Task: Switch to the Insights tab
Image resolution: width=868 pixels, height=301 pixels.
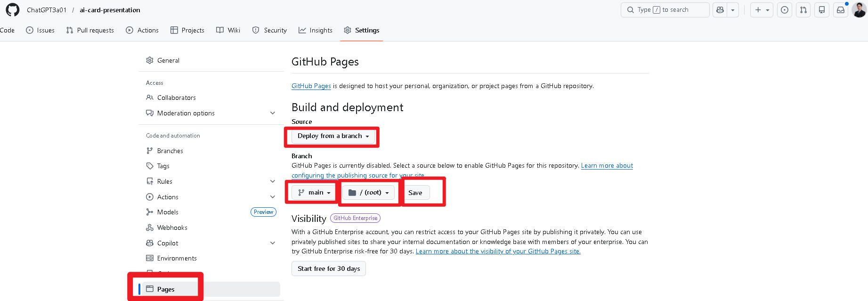Action: pos(315,30)
